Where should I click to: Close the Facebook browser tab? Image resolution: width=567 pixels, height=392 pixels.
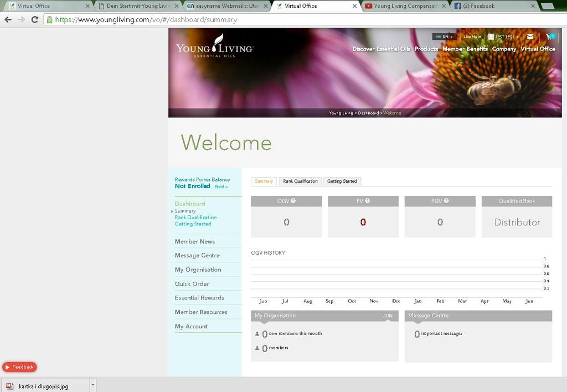pos(533,6)
